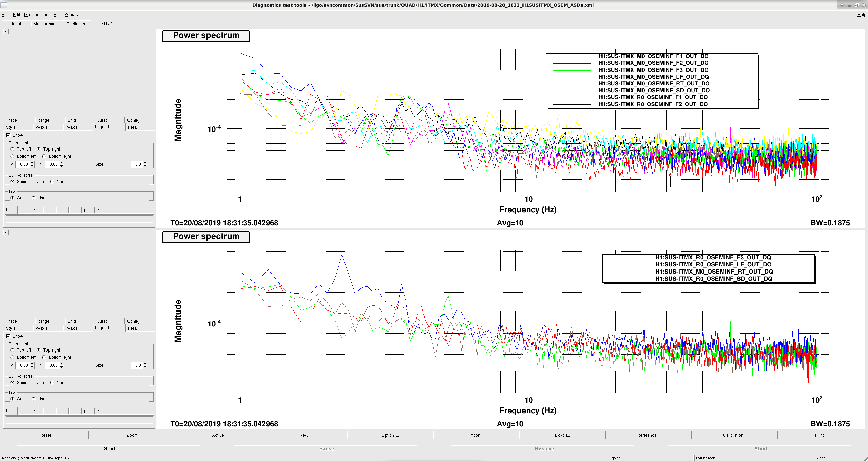Increase the legend Size value in the upper panel
This screenshot has height=461, width=868.
click(145, 163)
